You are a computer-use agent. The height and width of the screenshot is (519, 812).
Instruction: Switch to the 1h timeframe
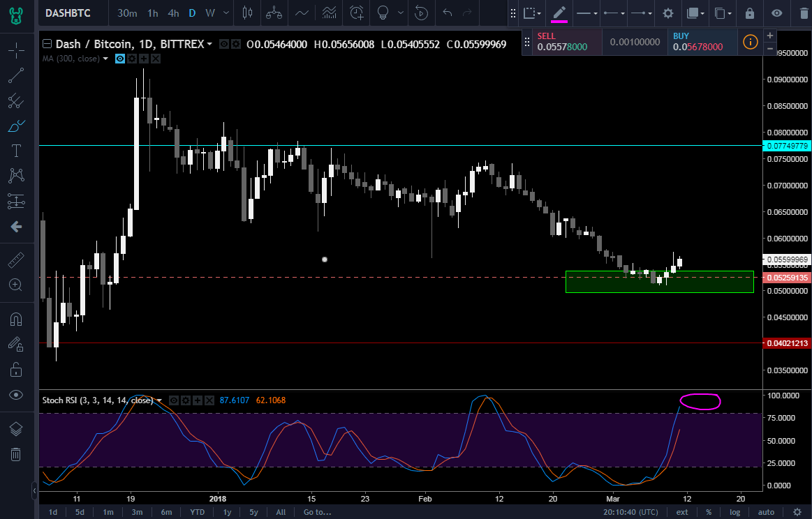click(153, 13)
